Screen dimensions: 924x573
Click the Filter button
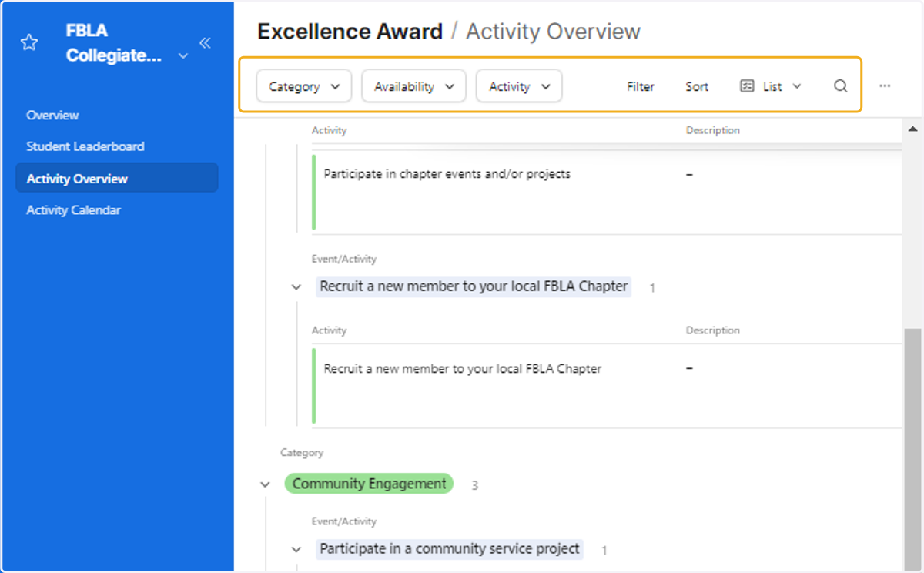641,86
